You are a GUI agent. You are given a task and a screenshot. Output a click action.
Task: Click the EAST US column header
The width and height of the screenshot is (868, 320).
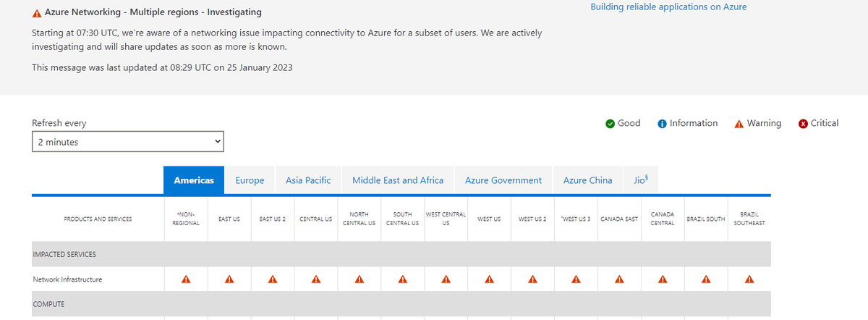[229, 219]
